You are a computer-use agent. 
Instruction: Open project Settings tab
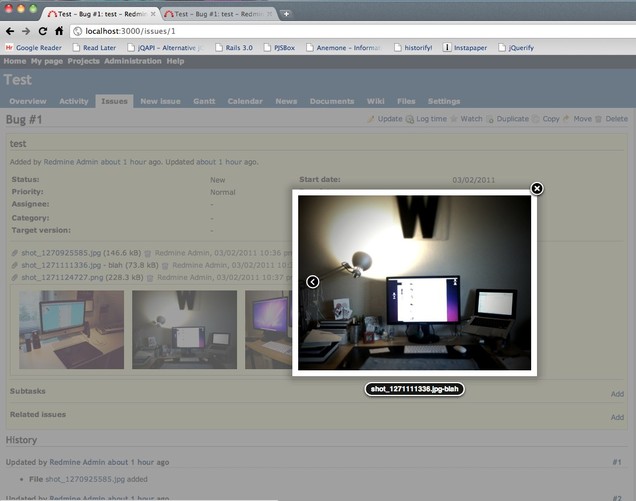tap(444, 101)
